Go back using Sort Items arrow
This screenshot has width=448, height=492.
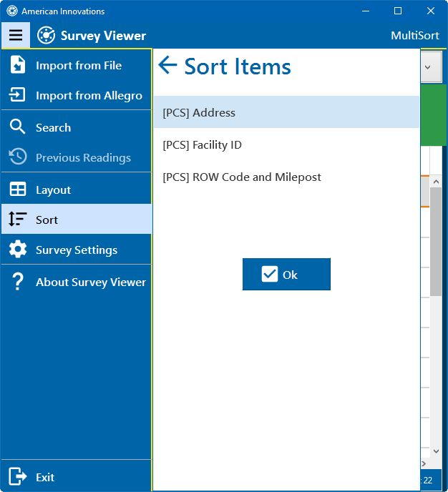pyautogui.click(x=167, y=65)
